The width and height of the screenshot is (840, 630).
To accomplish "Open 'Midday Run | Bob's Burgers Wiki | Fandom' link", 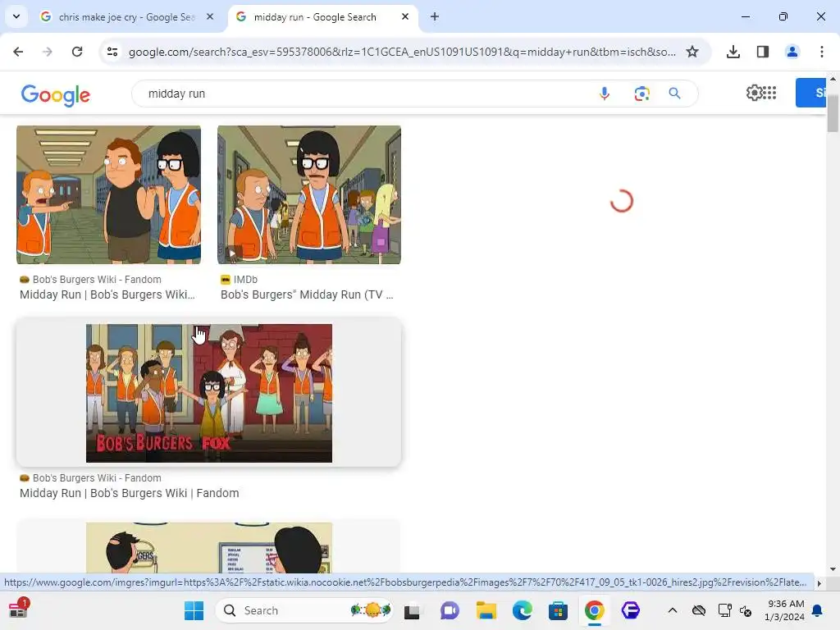I will point(129,493).
